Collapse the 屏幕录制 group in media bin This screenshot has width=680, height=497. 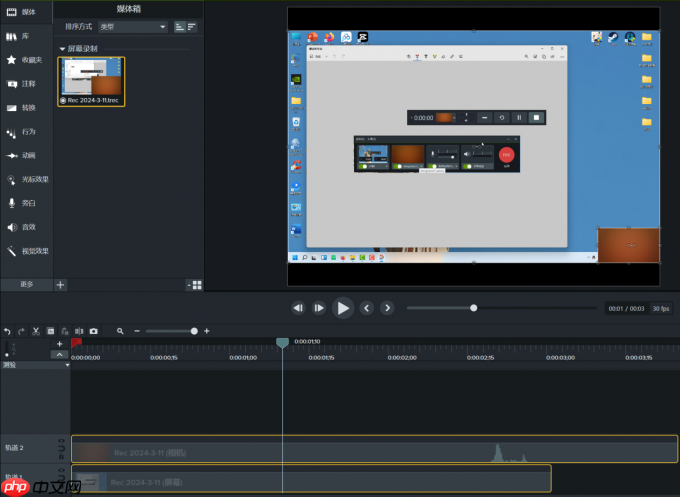[63, 48]
